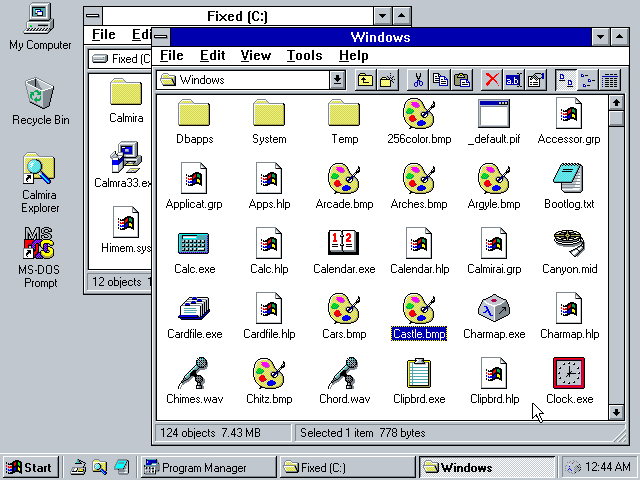Click the Start button
Viewport: 640px width, 480px height.
31,467
